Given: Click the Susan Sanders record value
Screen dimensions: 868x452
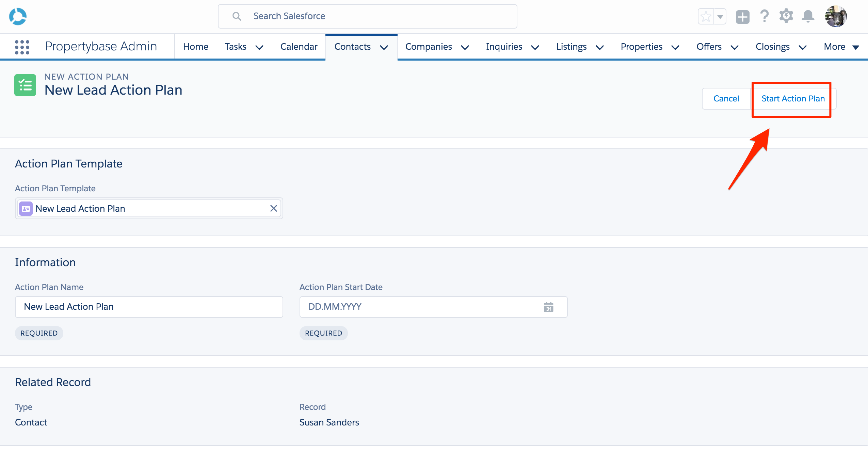Looking at the screenshot, I should [x=329, y=422].
